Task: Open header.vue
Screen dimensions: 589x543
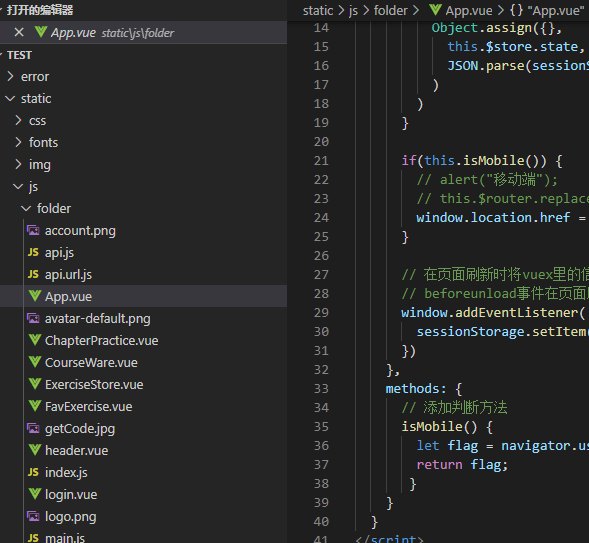Action: [77, 451]
